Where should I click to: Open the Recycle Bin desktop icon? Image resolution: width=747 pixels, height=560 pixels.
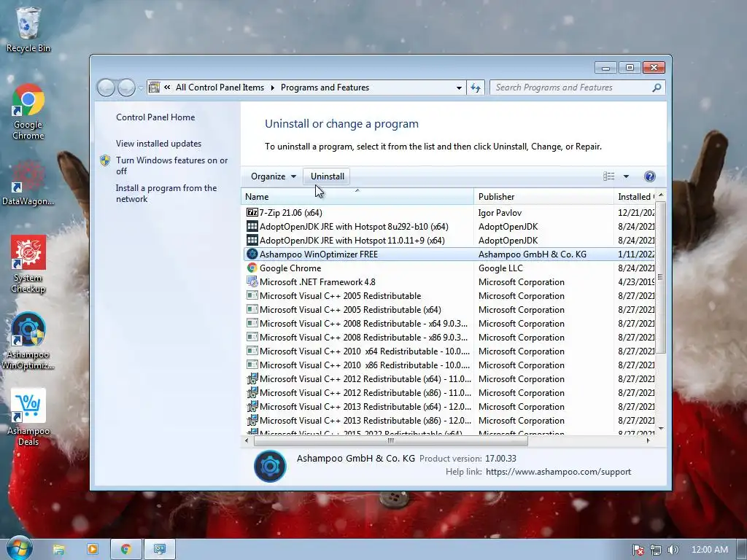[x=28, y=29]
